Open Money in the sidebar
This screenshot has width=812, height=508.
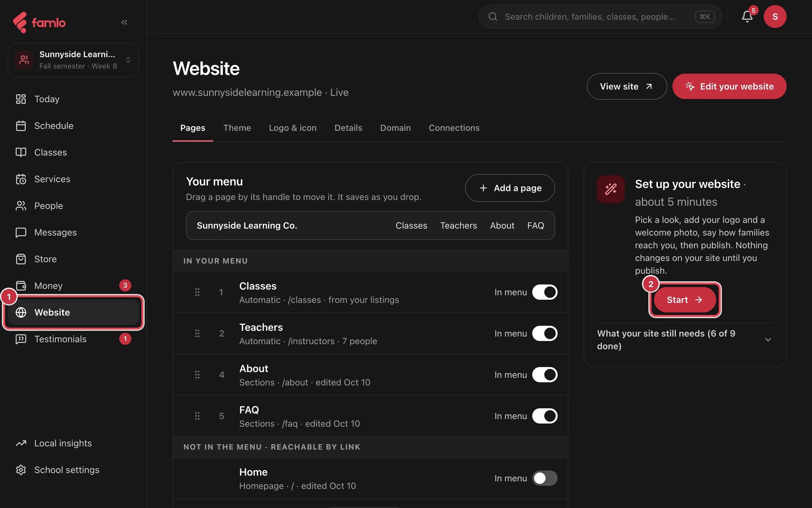(73, 285)
